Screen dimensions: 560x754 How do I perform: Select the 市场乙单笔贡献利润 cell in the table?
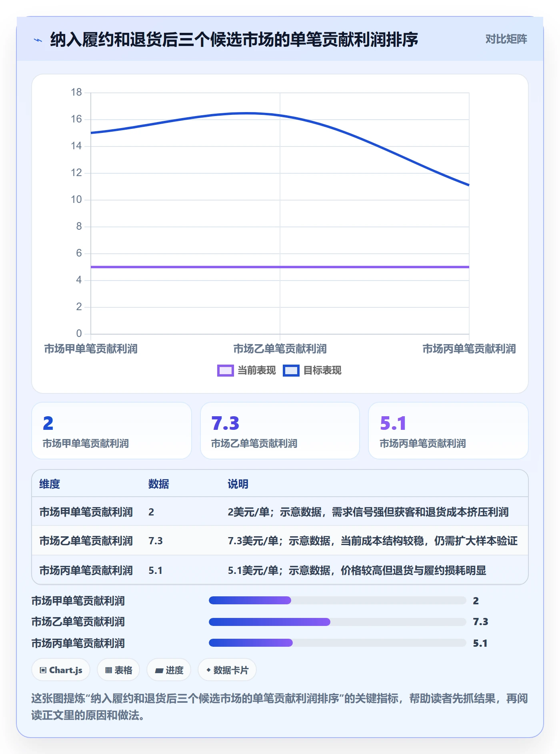[x=86, y=541]
